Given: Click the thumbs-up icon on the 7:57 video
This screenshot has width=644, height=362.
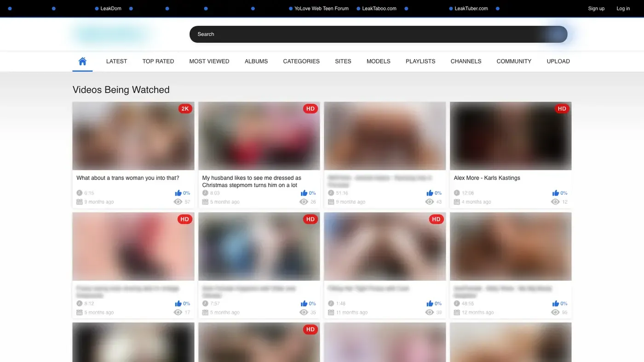Looking at the screenshot, I should coord(304,304).
